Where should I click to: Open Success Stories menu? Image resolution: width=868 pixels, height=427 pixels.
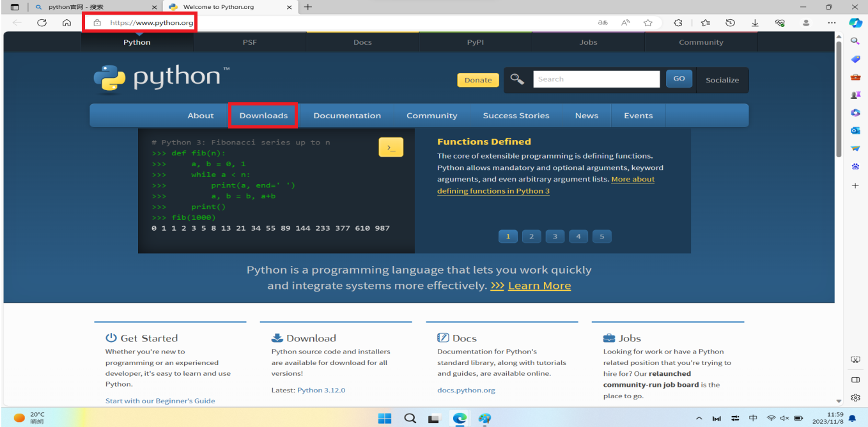point(516,116)
